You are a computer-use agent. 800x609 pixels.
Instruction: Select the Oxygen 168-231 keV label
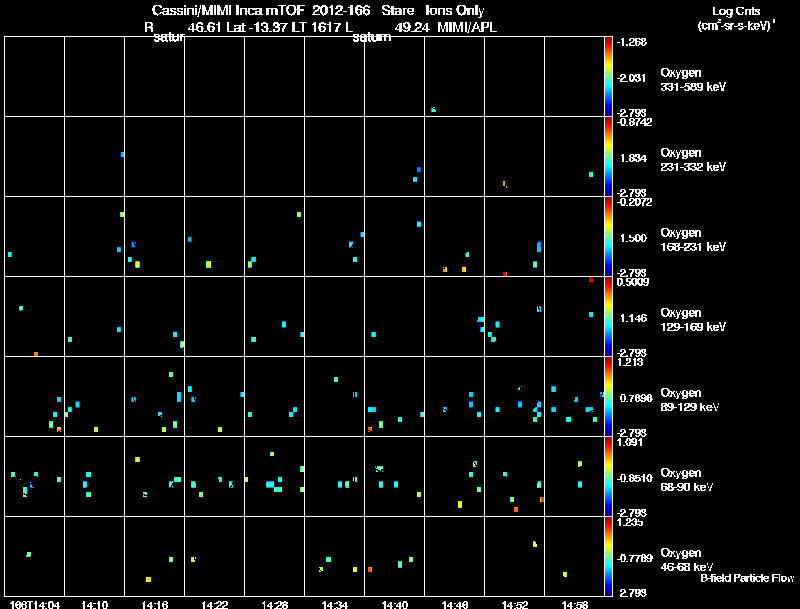point(693,240)
